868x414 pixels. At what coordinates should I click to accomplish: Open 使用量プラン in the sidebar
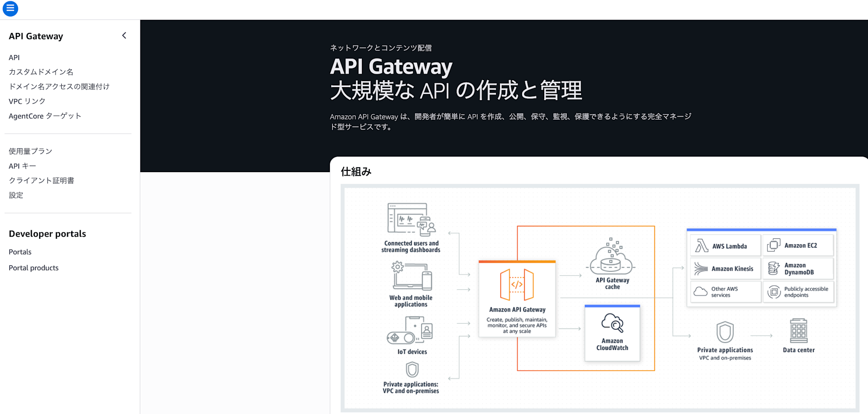[x=30, y=151]
